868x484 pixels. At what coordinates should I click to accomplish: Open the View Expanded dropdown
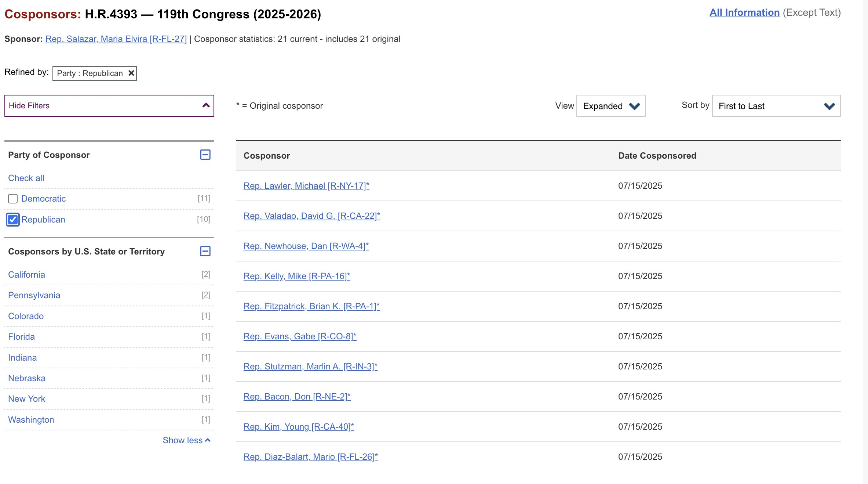click(x=611, y=106)
